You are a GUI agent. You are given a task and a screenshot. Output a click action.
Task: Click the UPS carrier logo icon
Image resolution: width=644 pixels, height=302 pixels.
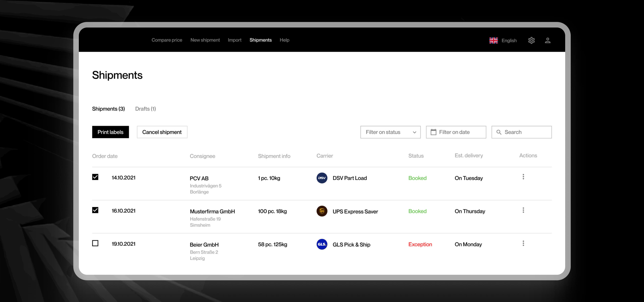point(322,211)
